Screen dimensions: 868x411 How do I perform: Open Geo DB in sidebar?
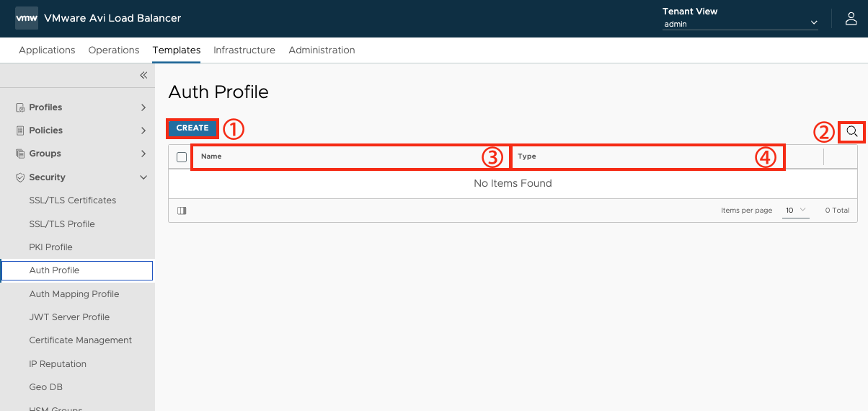pyautogui.click(x=45, y=387)
